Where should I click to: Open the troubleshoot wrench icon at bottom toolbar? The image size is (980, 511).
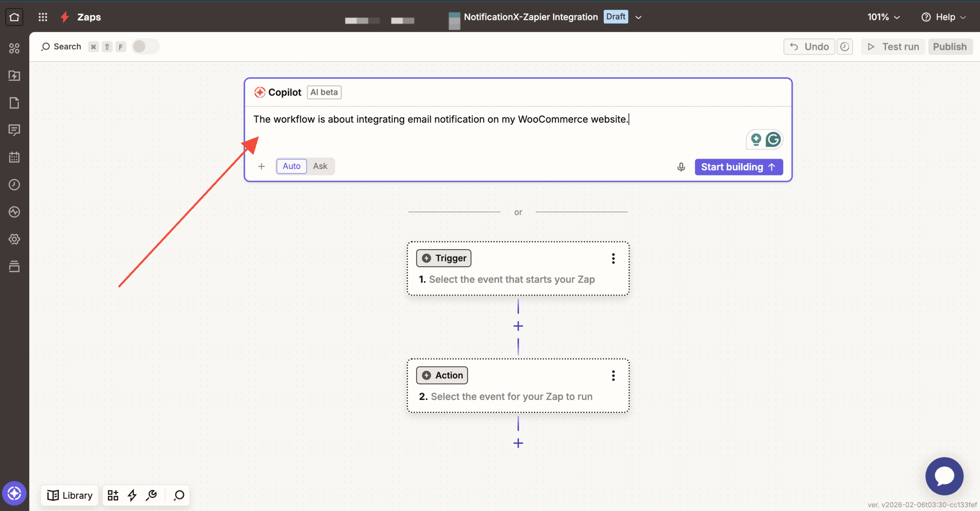click(151, 495)
